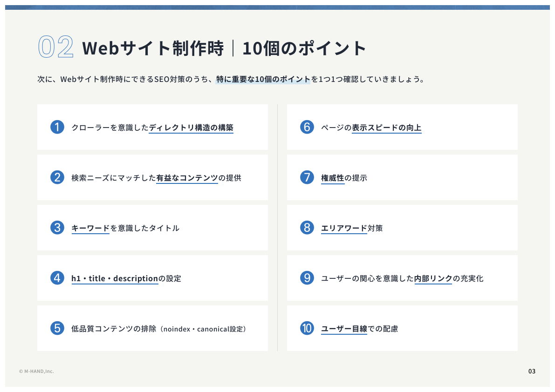Click the number 5 circle icon
The height and width of the screenshot is (392, 555).
coord(57,328)
